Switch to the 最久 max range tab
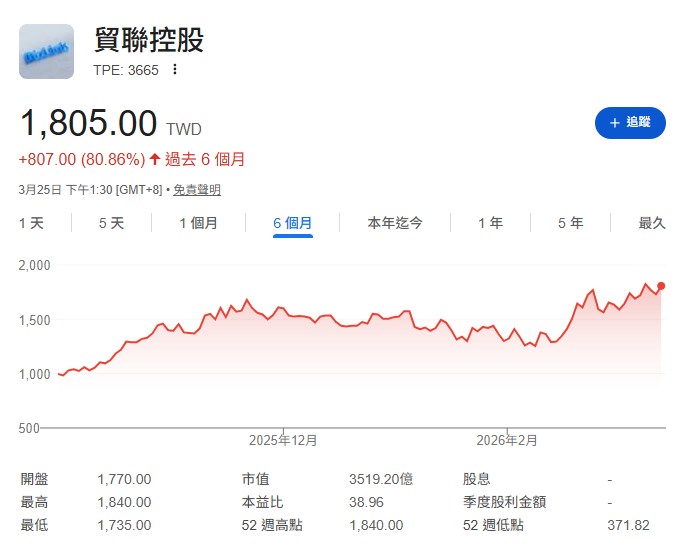The height and width of the screenshot is (555, 676). (x=652, y=223)
